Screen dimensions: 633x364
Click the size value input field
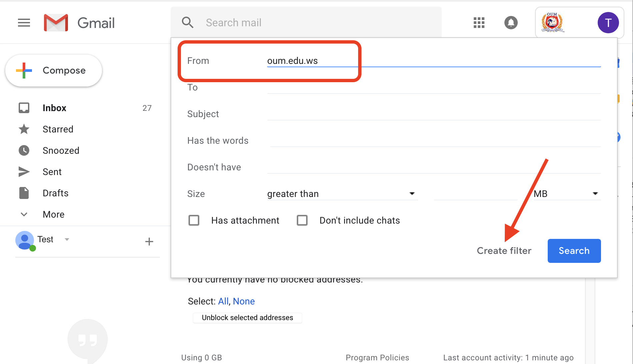pos(476,194)
